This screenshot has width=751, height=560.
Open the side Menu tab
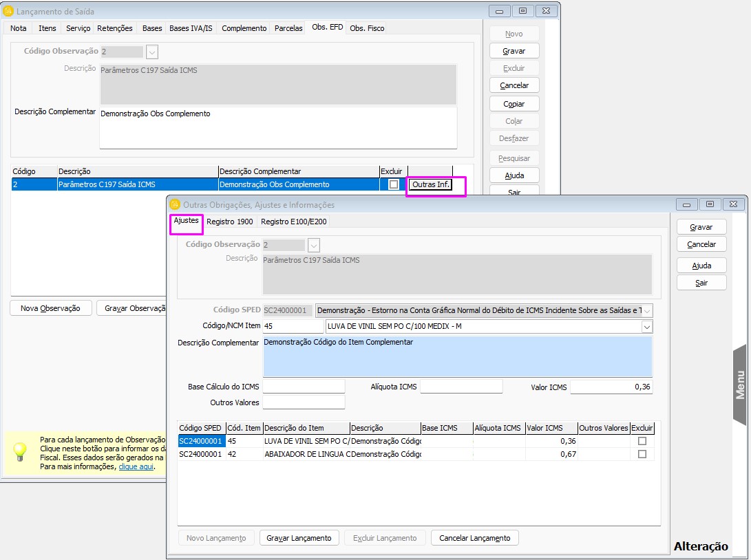click(x=740, y=385)
